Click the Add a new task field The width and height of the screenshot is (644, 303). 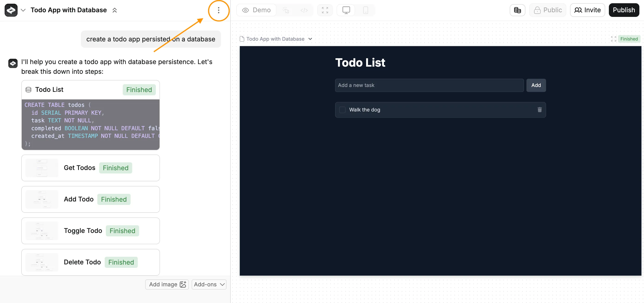[x=429, y=85]
